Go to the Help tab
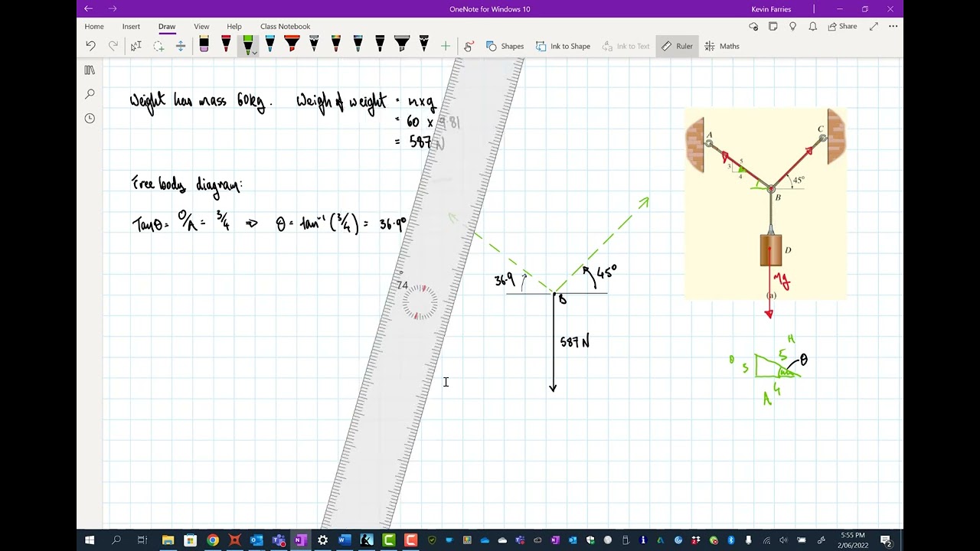 [x=234, y=26]
